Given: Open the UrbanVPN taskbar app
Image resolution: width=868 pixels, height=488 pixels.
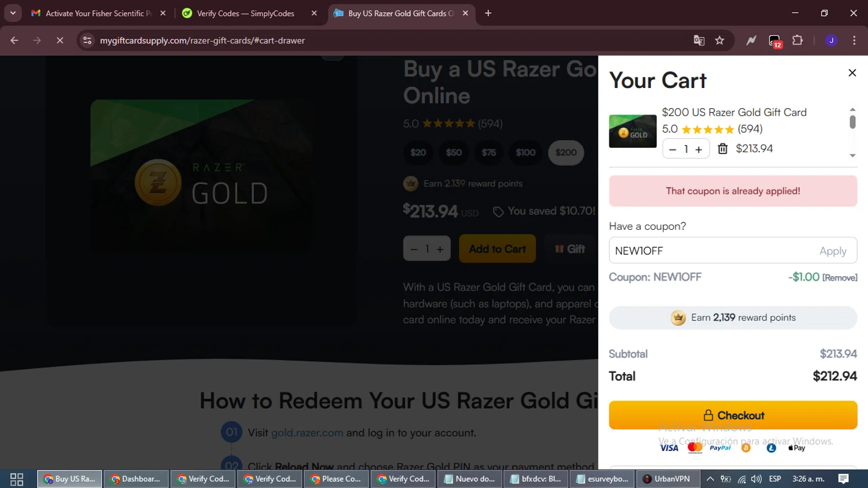Looking at the screenshot, I should tap(668, 479).
